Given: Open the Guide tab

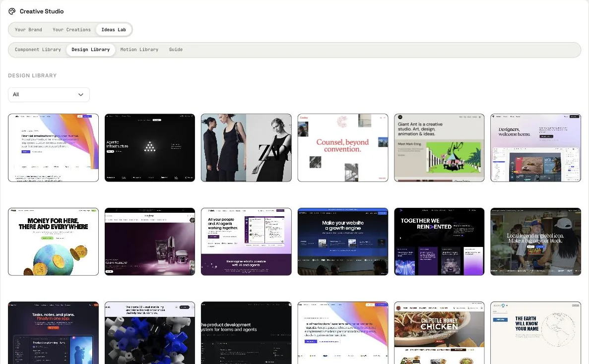Looking at the screenshot, I should (176, 50).
